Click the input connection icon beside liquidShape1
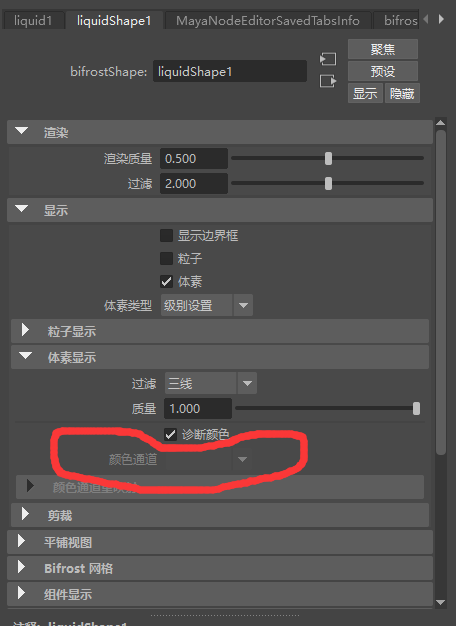Viewport: 456px width, 626px height. pos(328,59)
